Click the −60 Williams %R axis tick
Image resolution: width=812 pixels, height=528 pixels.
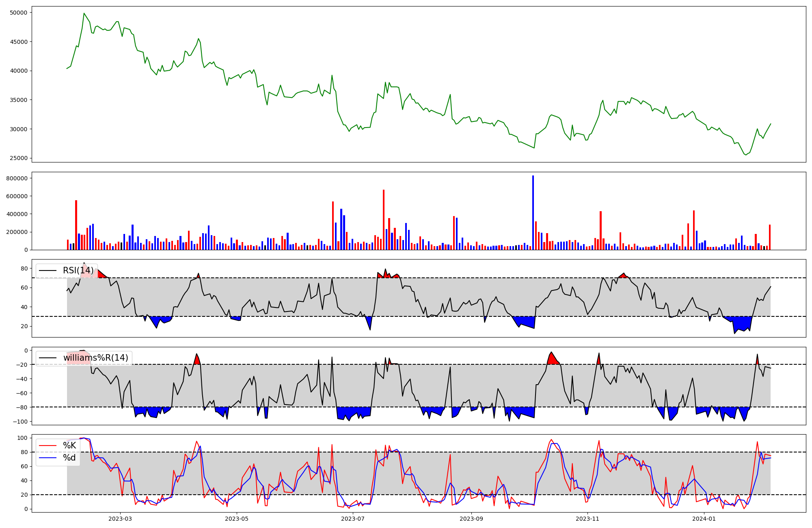(x=21, y=393)
